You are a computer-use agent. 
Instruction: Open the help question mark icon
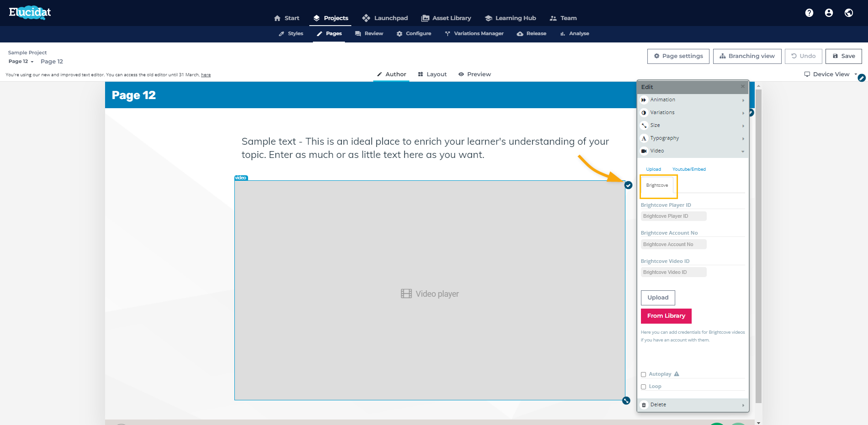pyautogui.click(x=809, y=13)
